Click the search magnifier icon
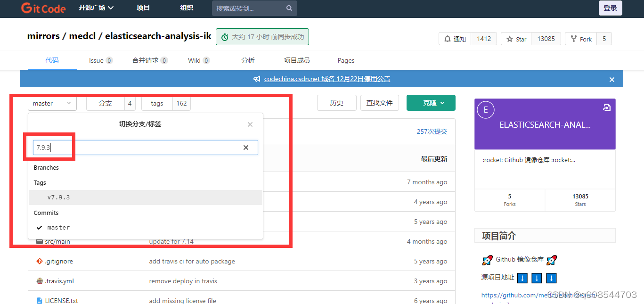The width and height of the screenshot is (644, 304). [x=289, y=8]
